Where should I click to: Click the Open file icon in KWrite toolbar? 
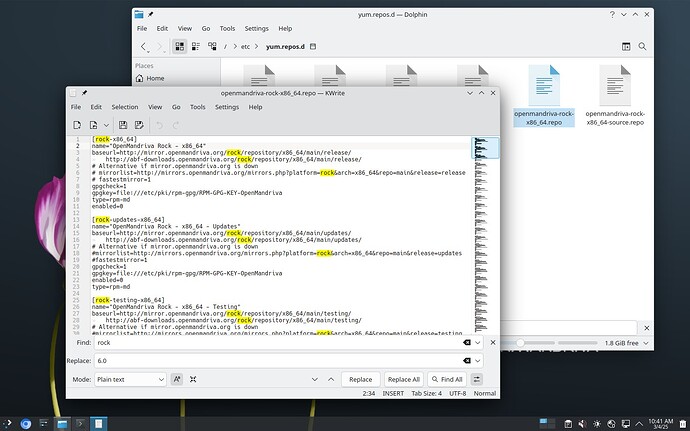click(93, 125)
